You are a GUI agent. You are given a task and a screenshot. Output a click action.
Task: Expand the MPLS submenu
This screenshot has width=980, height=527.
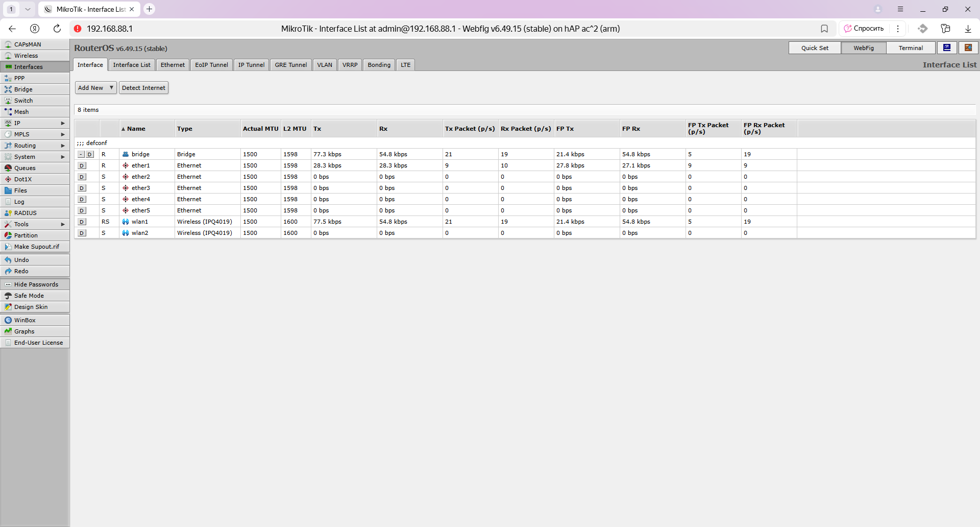(35, 134)
